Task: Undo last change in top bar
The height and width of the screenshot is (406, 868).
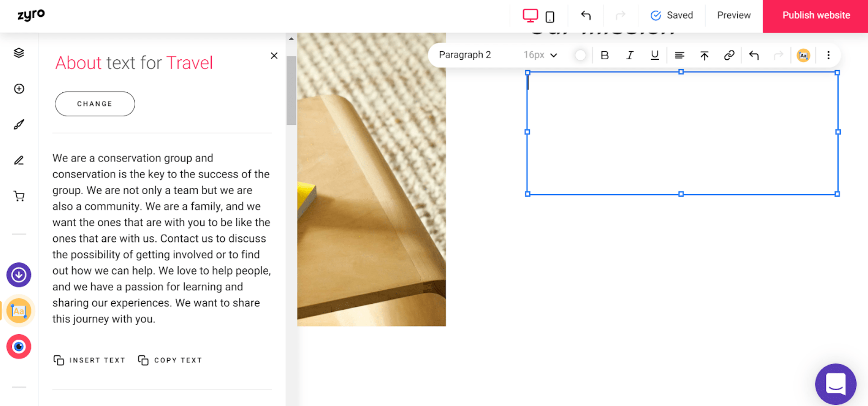Action: coord(586,15)
